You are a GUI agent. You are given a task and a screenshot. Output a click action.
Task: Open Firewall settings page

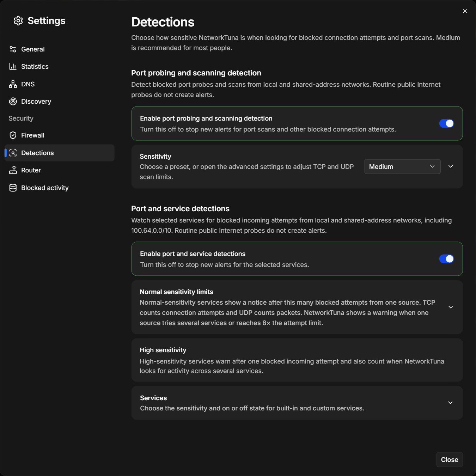point(59,135)
